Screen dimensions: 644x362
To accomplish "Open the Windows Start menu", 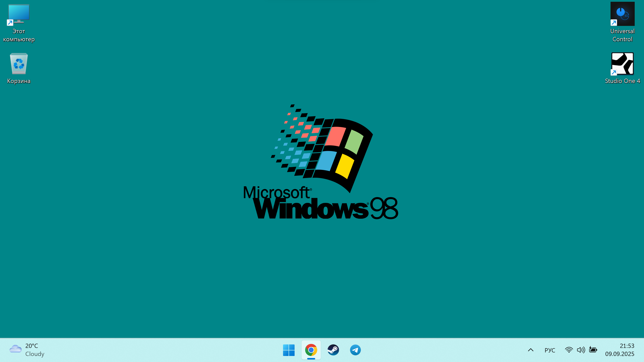I will point(289,350).
